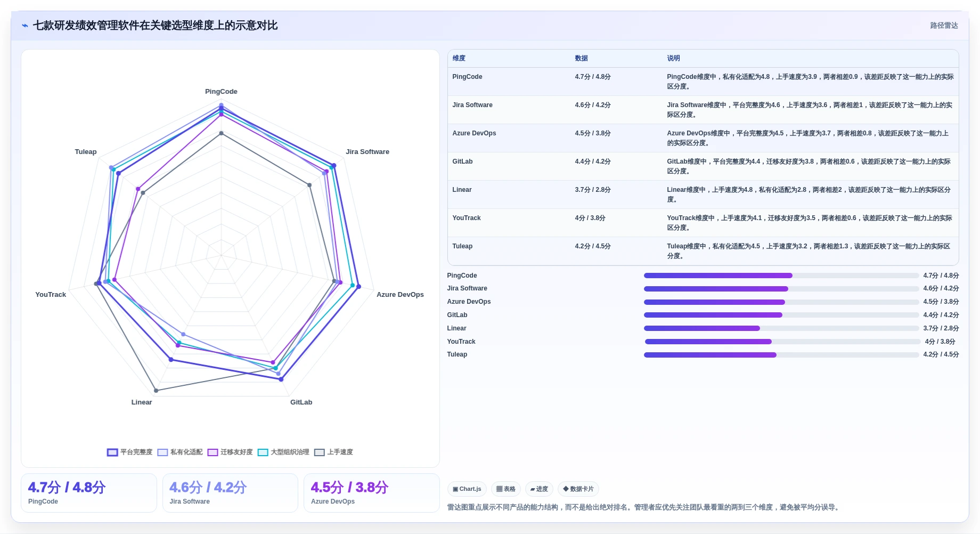Click the Linear row description text
The image size is (980, 534).
pyautogui.click(x=808, y=195)
